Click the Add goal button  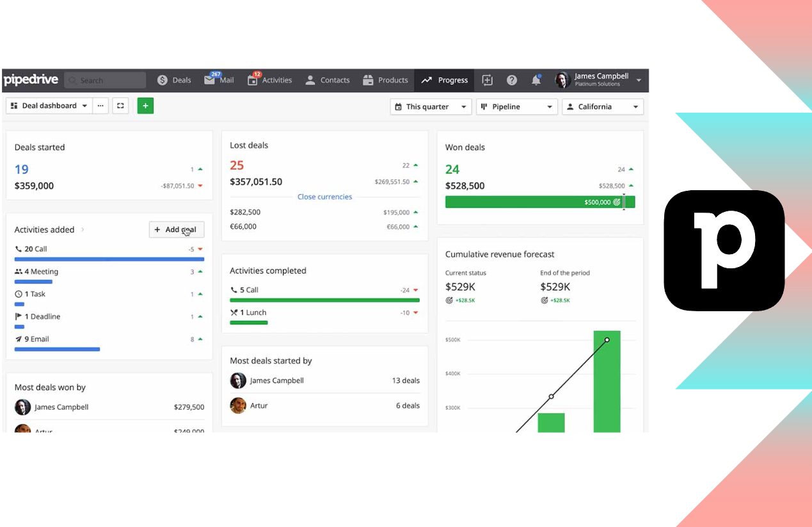coord(177,230)
